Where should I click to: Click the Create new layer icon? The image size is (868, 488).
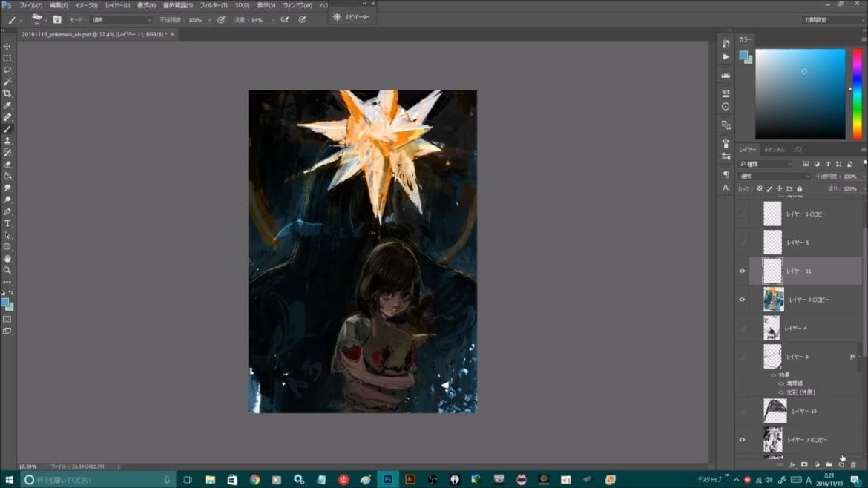pos(841,463)
